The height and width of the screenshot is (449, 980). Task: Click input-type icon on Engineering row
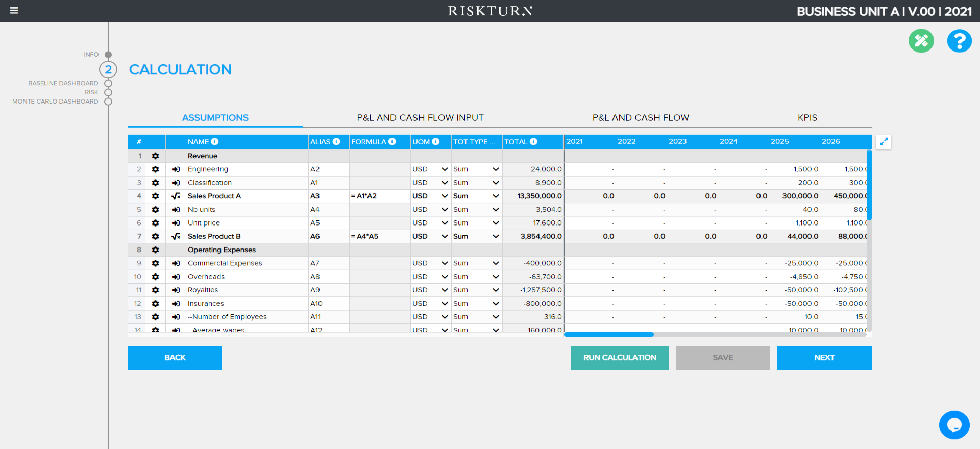point(176,169)
